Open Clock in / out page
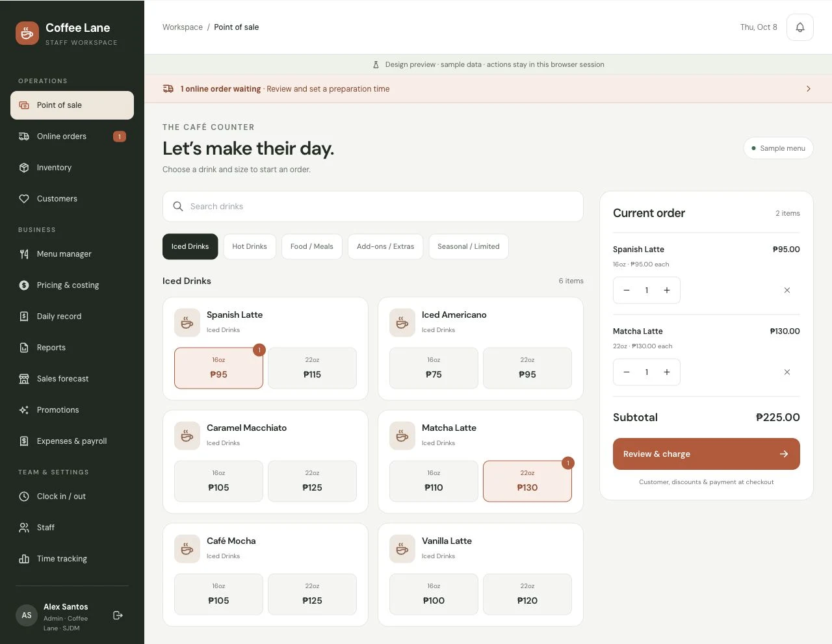The width and height of the screenshot is (832, 644). (x=72, y=496)
